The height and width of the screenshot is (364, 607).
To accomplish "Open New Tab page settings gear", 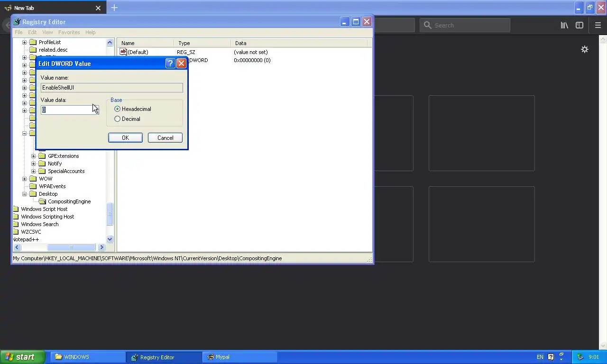I will (585, 49).
